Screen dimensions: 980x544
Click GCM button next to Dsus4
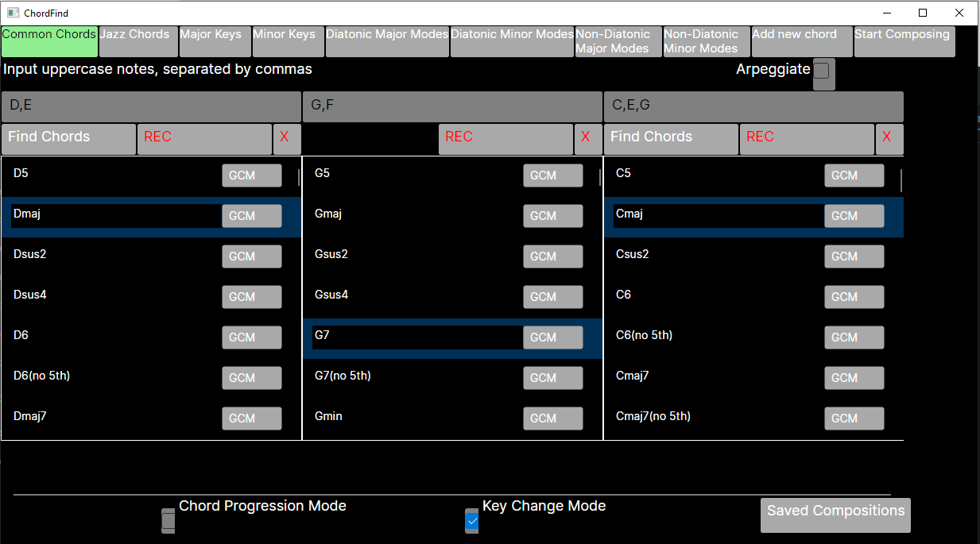pos(251,297)
